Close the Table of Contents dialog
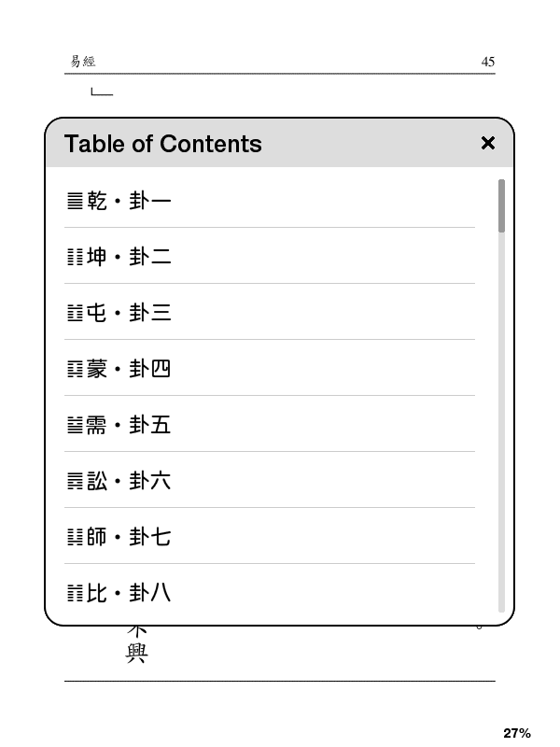 point(487,143)
